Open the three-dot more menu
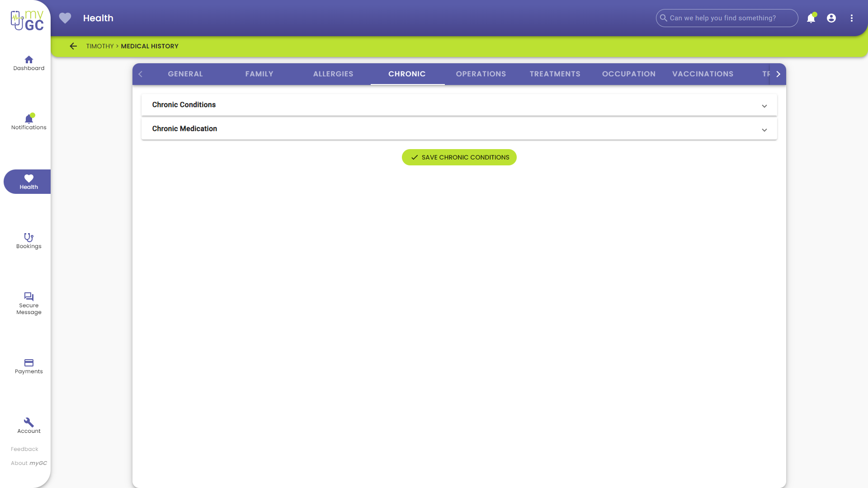 (851, 18)
